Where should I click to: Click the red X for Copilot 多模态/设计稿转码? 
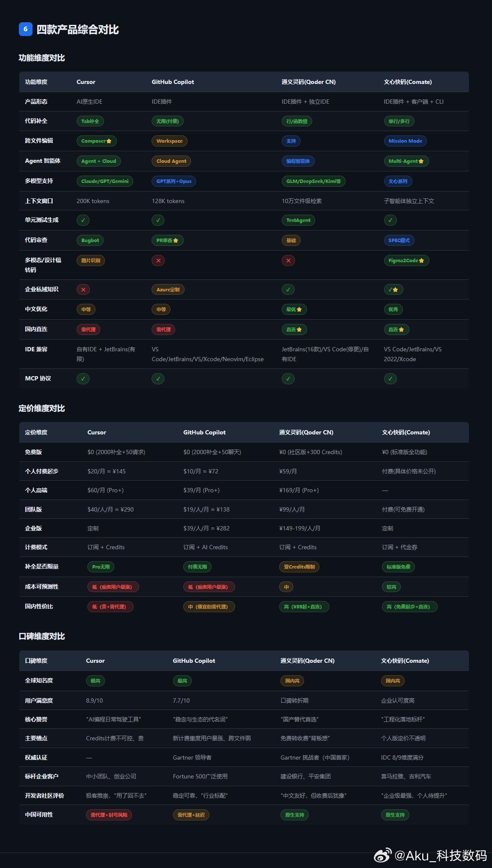point(158,260)
